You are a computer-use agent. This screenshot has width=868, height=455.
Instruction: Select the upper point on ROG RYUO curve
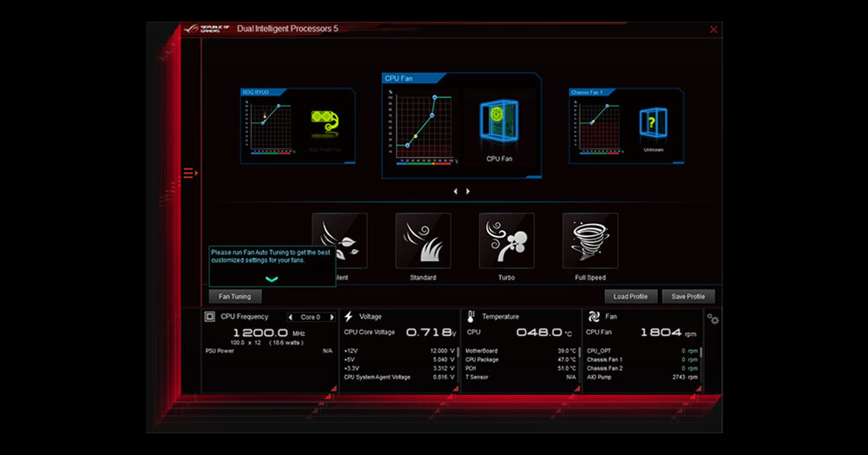click(x=279, y=106)
